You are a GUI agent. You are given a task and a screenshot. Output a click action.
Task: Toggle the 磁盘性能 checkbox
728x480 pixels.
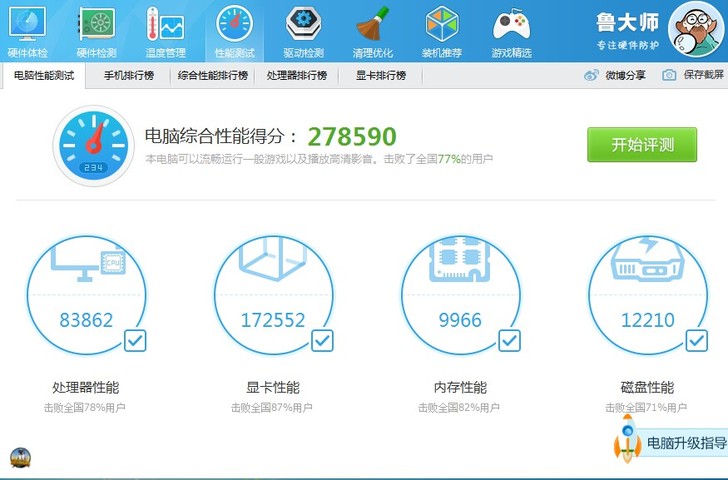pos(697,341)
